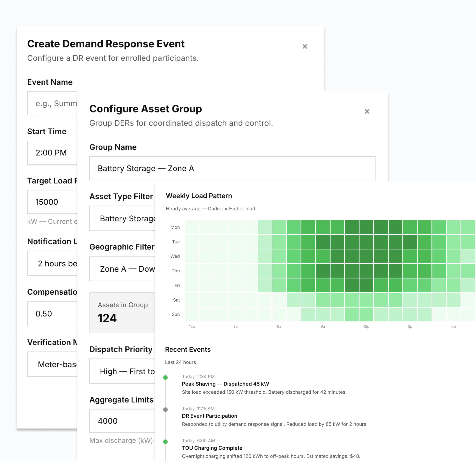Open the Asset Type Filter dropdown
Screen dimensions: 476x461
pyautogui.click(x=122, y=218)
